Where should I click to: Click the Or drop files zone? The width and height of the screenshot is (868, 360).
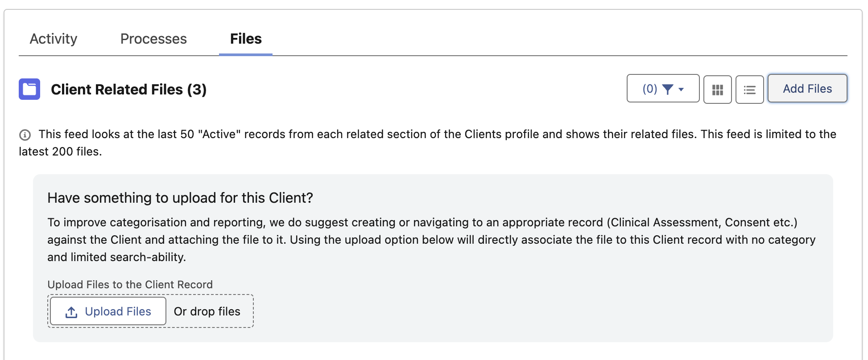click(207, 311)
